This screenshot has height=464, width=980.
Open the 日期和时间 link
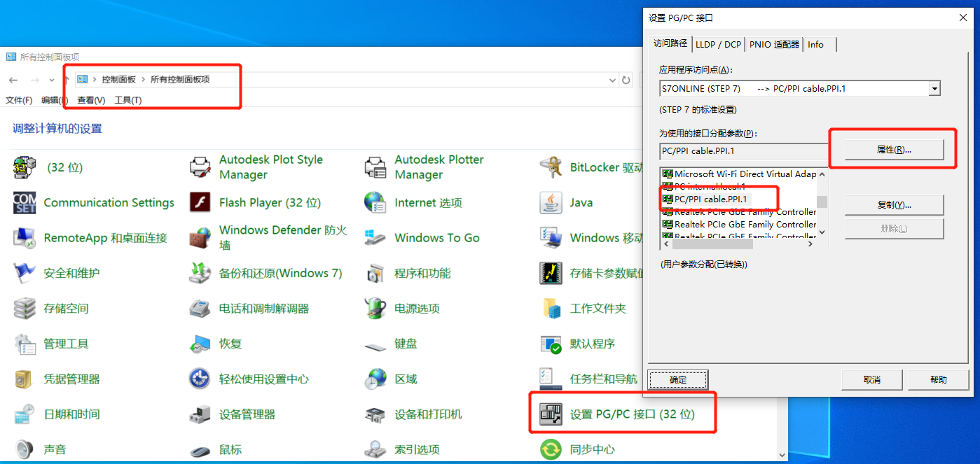[x=71, y=414]
